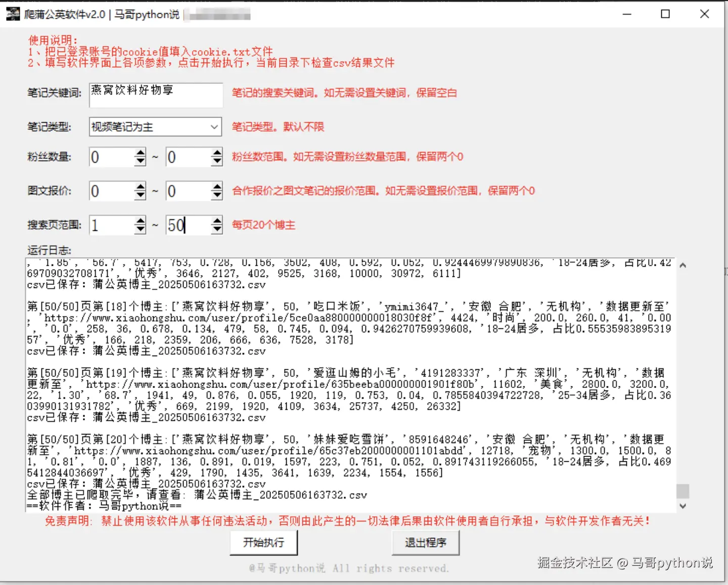This screenshot has width=728, height=585.
Task: Increase the start page of 搜索页范围
Action: [140, 220]
